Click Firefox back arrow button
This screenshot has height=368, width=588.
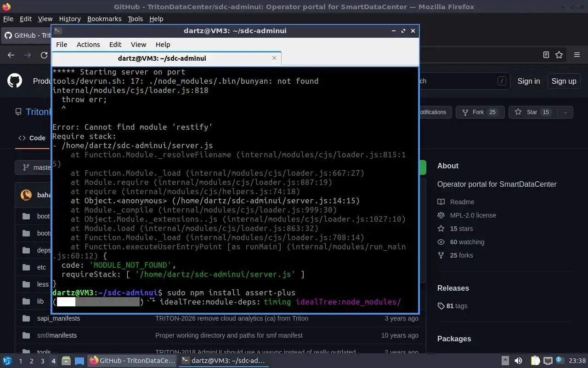[x=11, y=55]
